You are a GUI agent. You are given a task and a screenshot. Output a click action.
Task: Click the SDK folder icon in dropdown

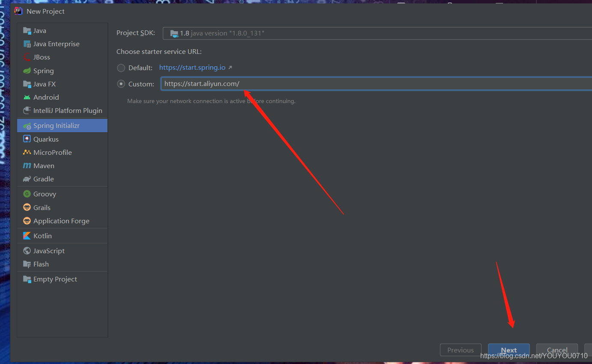(x=174, y=33)
